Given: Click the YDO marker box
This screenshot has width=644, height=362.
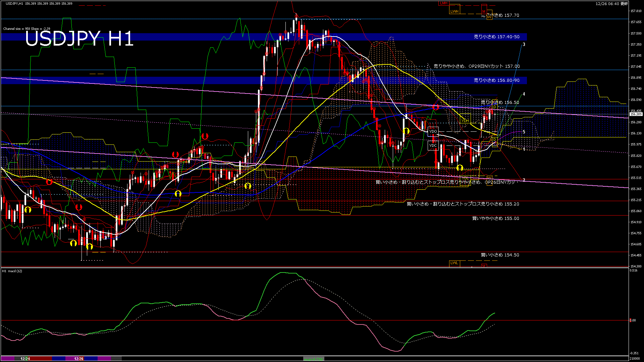Looking at the screenshot, I should point(433,131).
